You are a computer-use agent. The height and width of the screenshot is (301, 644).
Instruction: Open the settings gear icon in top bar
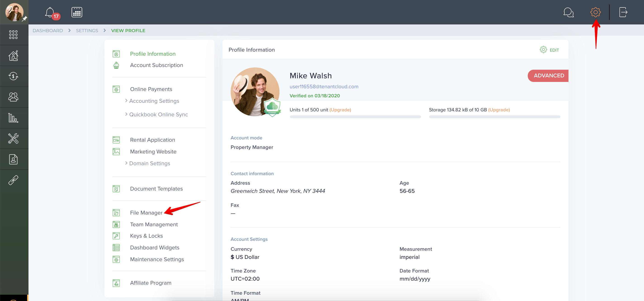coord(596,12)
